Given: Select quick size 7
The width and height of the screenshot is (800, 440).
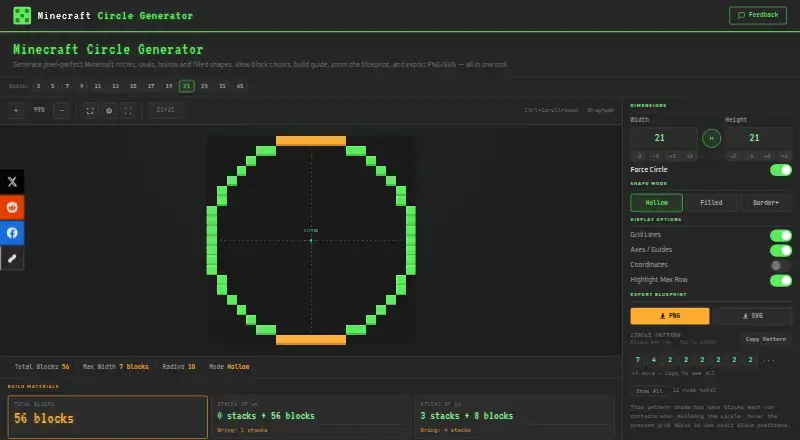Looking at the screenshot, I should coord(67,86).
